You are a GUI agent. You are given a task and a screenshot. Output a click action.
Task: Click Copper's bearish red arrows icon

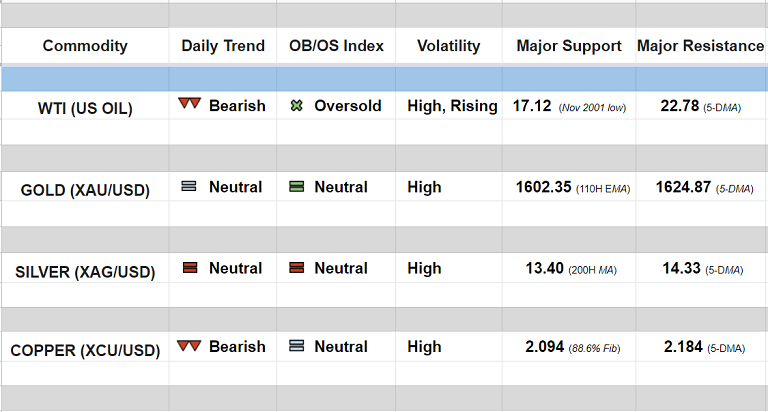[x=189, y=346]
